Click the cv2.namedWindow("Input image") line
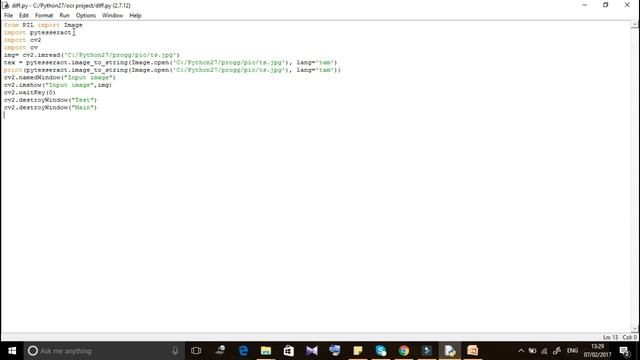Screen dimensions: 640x360 tap(60, 77)
